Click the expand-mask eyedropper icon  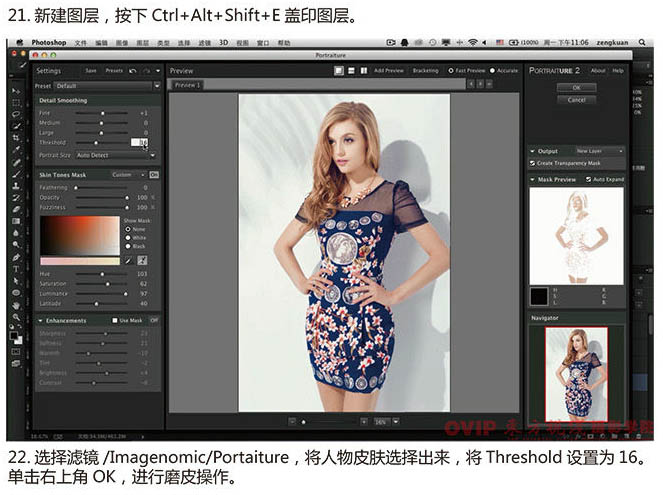point(142,261)
